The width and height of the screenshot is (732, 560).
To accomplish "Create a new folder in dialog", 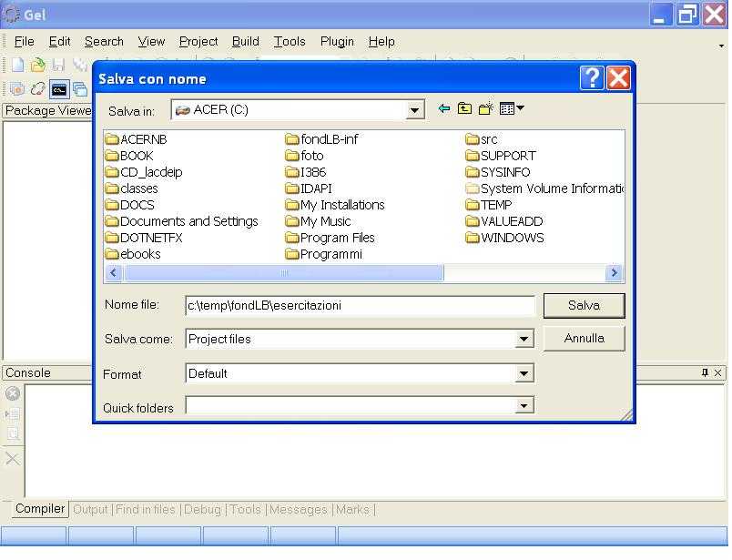I will [486, 108].
